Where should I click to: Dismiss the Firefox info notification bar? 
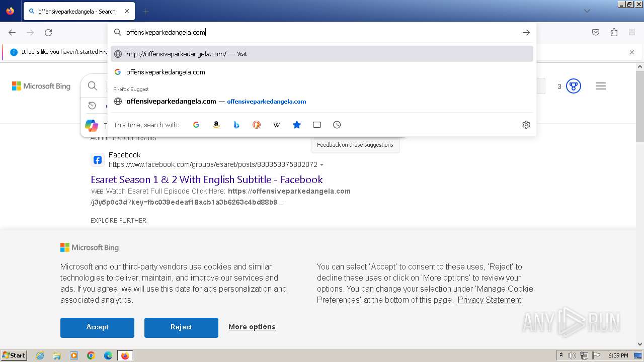632,52
